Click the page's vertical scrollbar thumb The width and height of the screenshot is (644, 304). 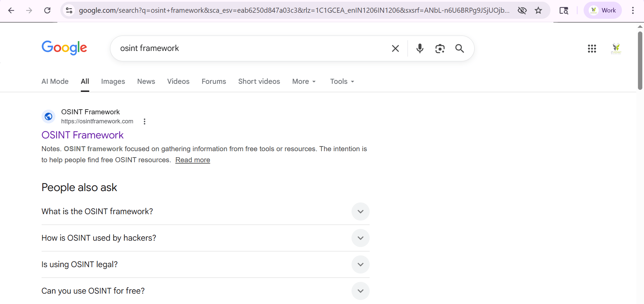(x=640, y=60)
